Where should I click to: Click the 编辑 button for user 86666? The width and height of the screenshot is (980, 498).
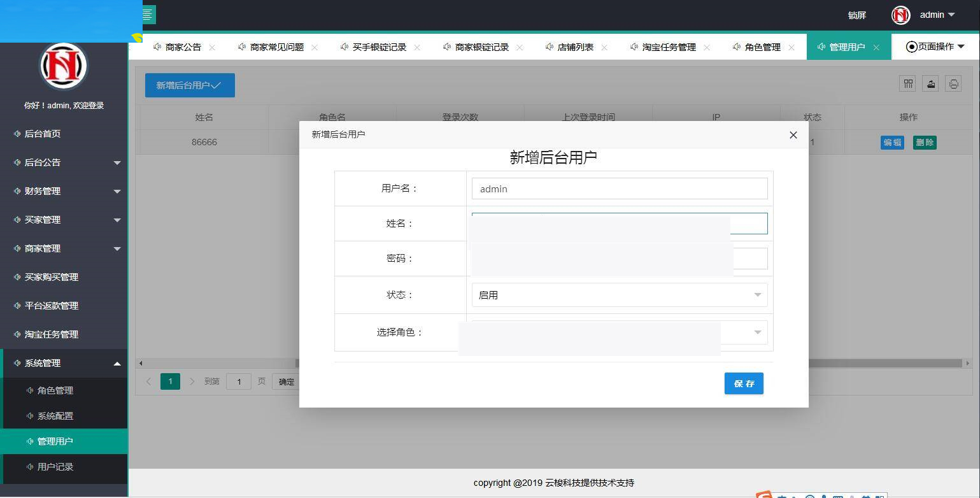891,143
